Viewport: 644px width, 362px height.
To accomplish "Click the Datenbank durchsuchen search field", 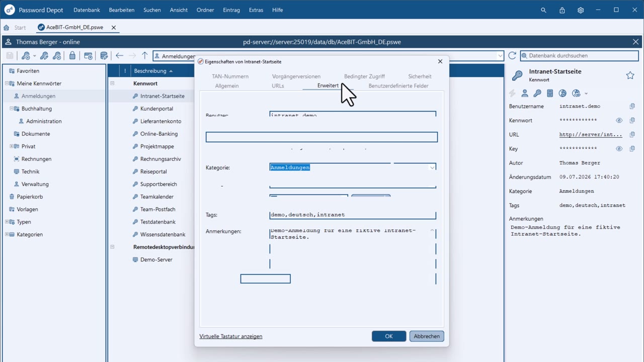I will (580, 56).
